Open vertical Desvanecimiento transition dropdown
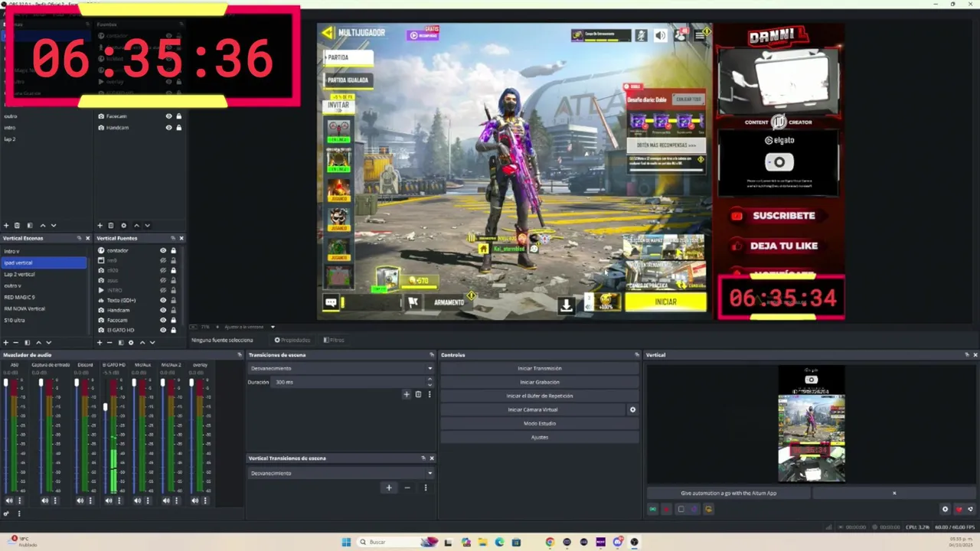This screenshot has height=551, width=980. (341, 473)
